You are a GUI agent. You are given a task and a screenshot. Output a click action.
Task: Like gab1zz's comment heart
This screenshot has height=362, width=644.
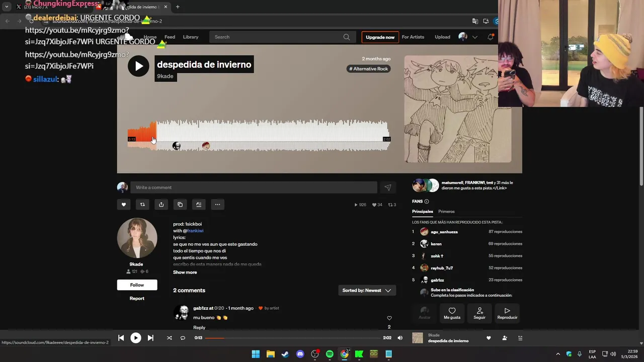tap(389, 318)
